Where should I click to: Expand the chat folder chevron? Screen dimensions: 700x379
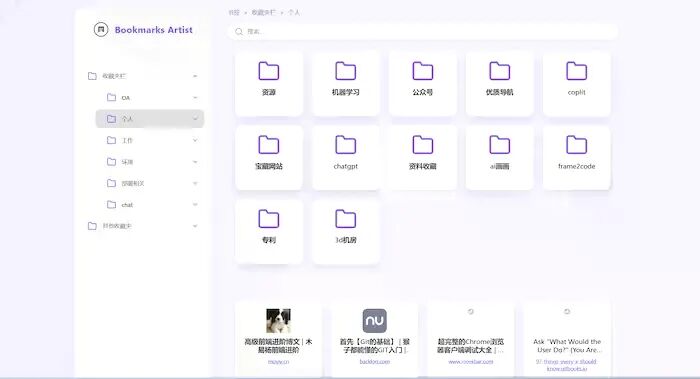tap(195, 204)
